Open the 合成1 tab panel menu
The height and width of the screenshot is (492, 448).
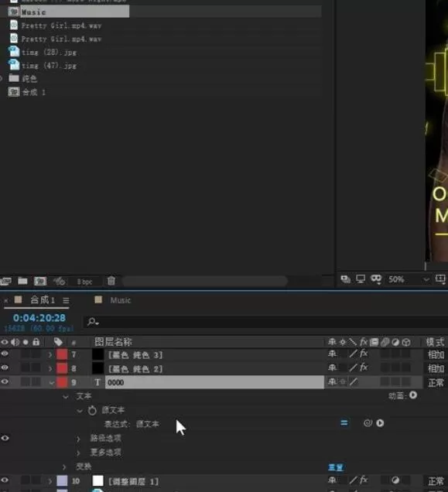(66, 301)
